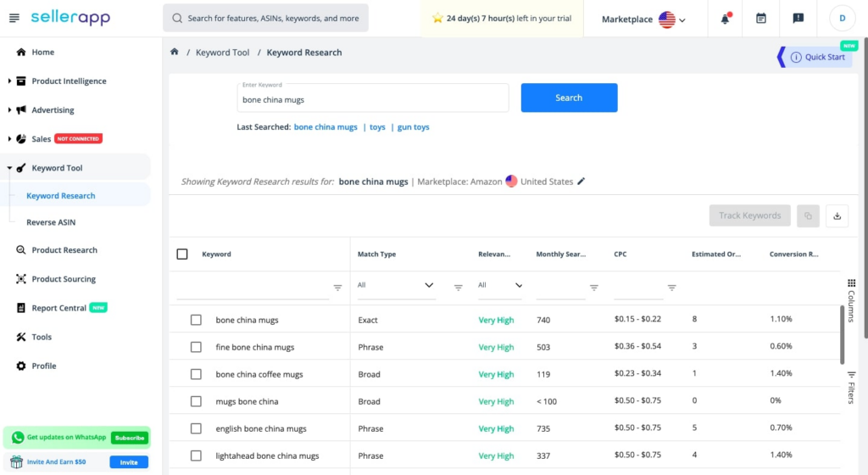Open the calendar icon in header
Viewport: 868px width, 475px height.
761,19
